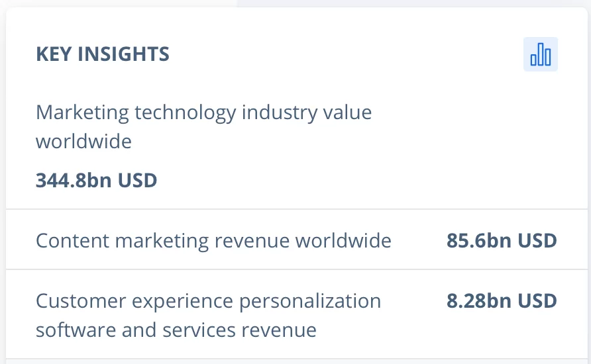
Task: Click the word 'INSIGHTS' in the heading
Action: coord(123,54)
